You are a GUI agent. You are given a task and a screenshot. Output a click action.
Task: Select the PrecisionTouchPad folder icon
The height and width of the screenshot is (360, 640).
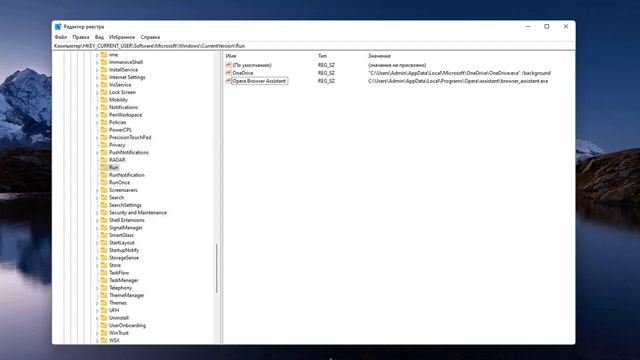pyautogui.click(x=104, y=137)
